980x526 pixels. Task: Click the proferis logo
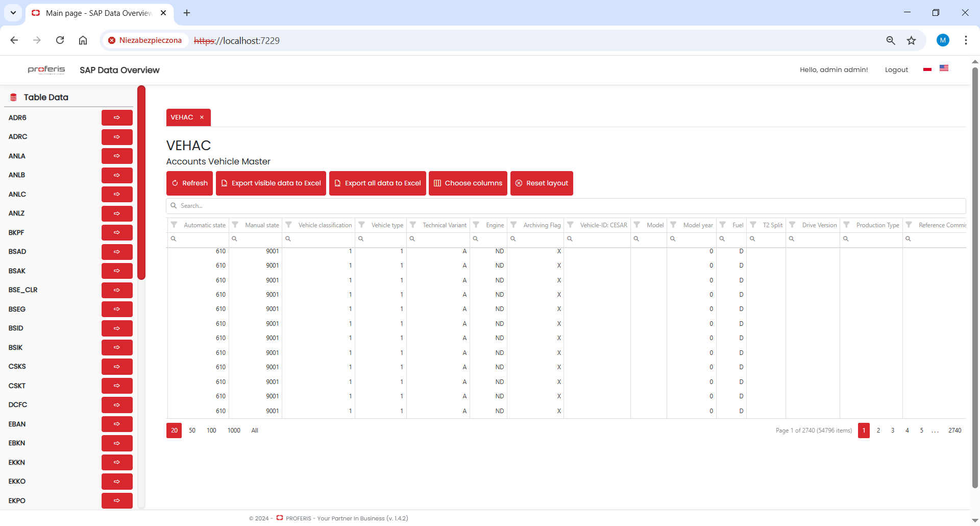click(46, 70)
